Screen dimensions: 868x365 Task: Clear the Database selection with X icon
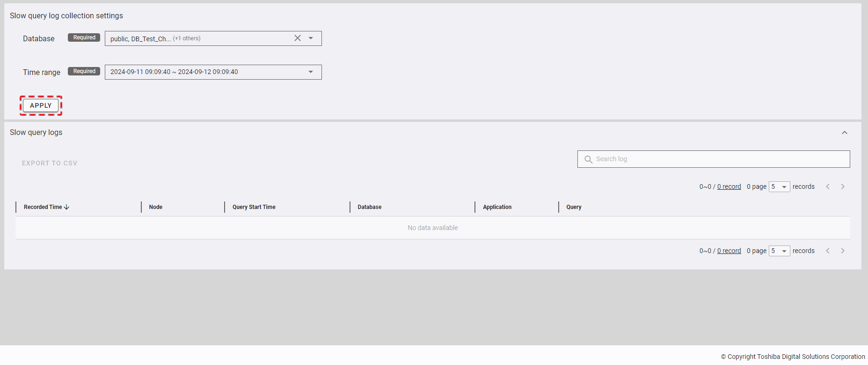pos(298,38)
